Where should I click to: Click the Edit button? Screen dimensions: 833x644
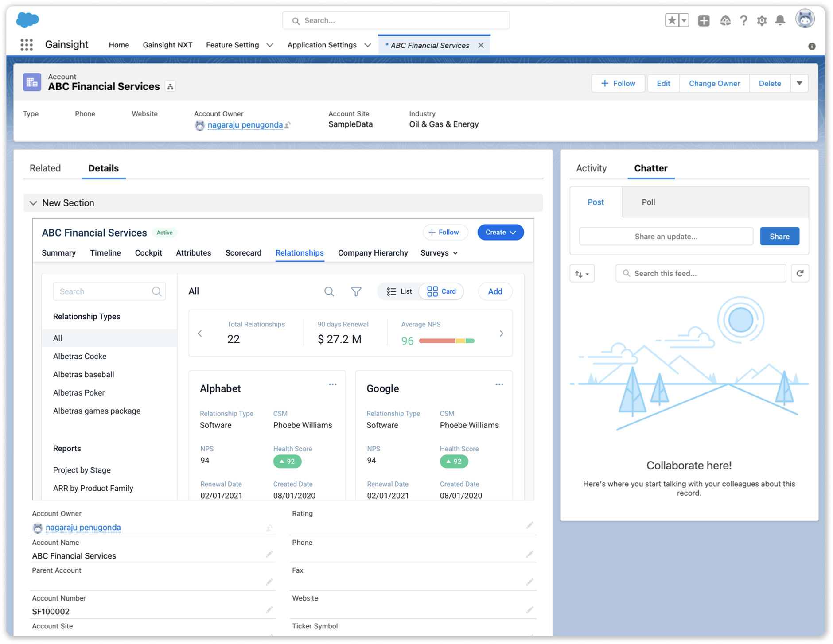pos(663,83)
